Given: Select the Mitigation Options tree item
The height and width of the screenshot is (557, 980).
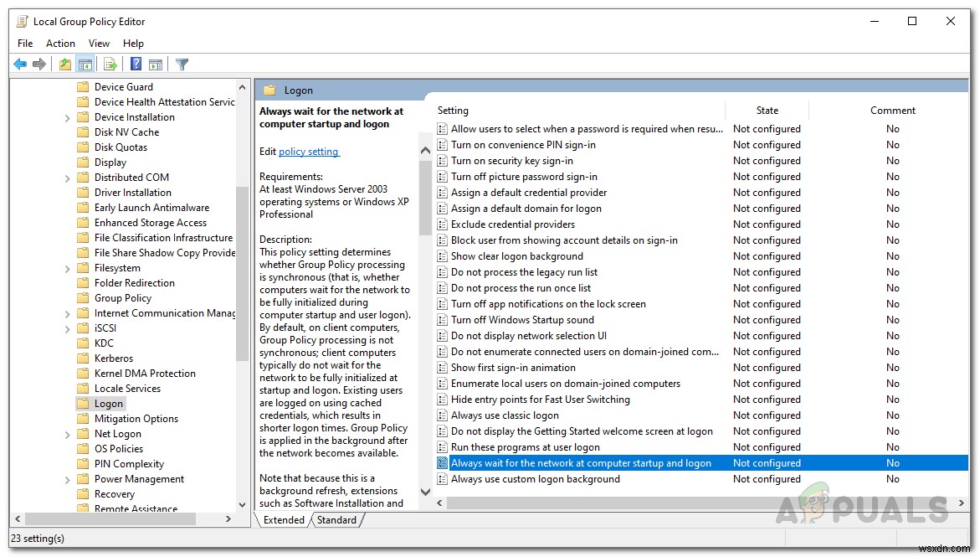Looking at the screenshot, I should (x=136, y=419).
